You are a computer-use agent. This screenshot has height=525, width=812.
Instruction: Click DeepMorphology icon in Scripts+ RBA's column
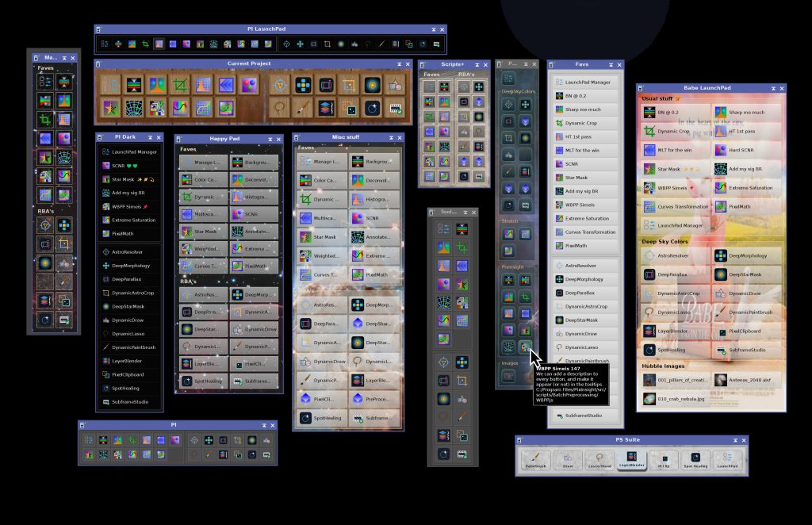(x=479, y=87)
